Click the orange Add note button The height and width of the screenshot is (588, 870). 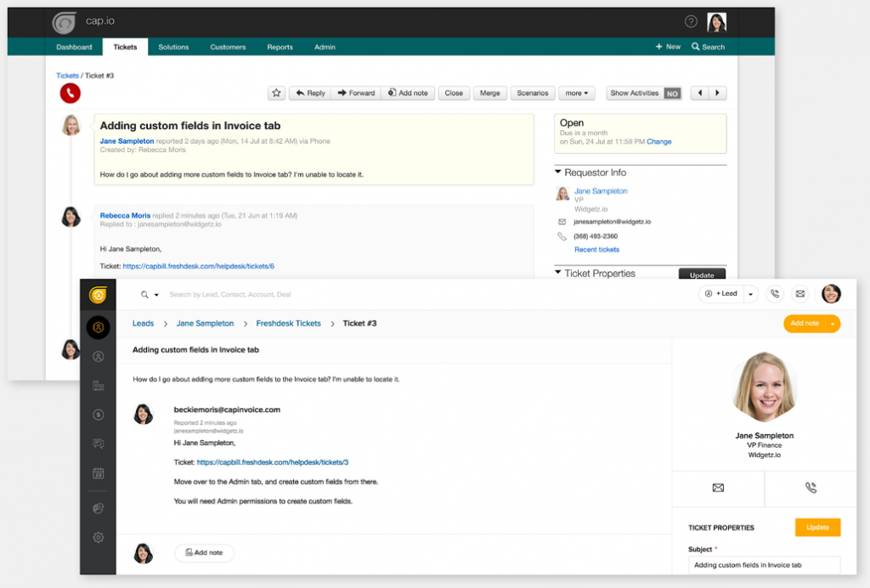[x=805, y=324]
